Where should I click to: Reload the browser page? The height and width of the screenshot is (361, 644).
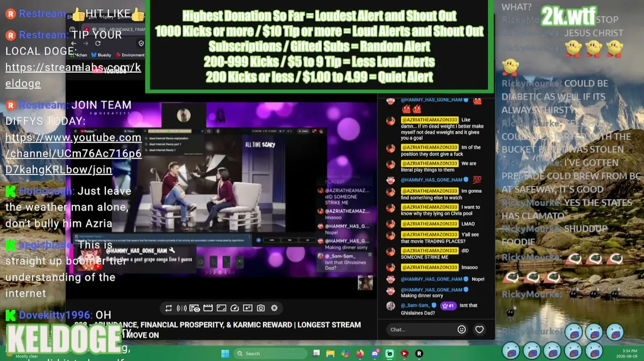point(98,44)
